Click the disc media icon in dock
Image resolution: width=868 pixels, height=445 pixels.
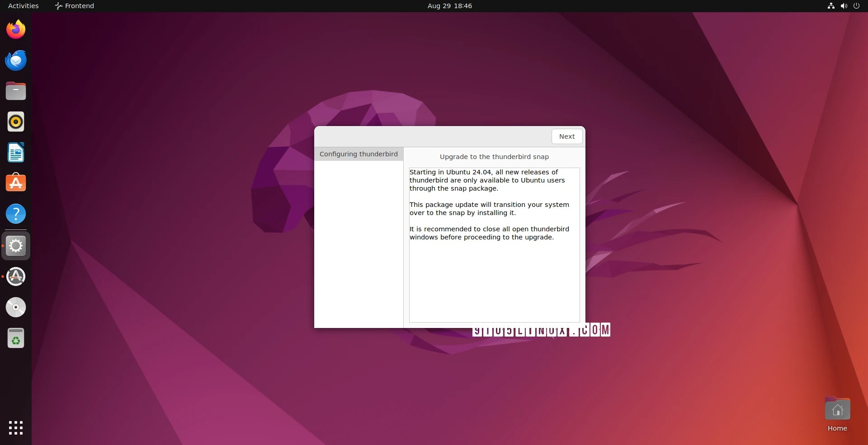point(16,307)
